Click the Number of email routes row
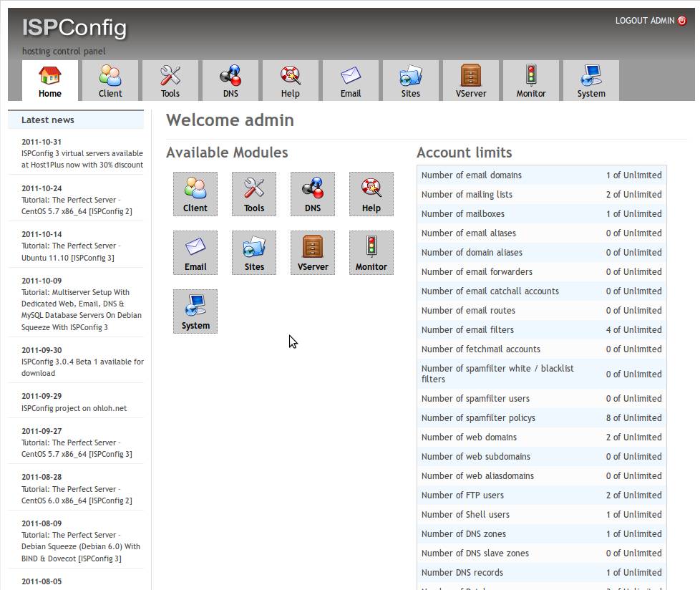The image size is (700, 590). 542,311
